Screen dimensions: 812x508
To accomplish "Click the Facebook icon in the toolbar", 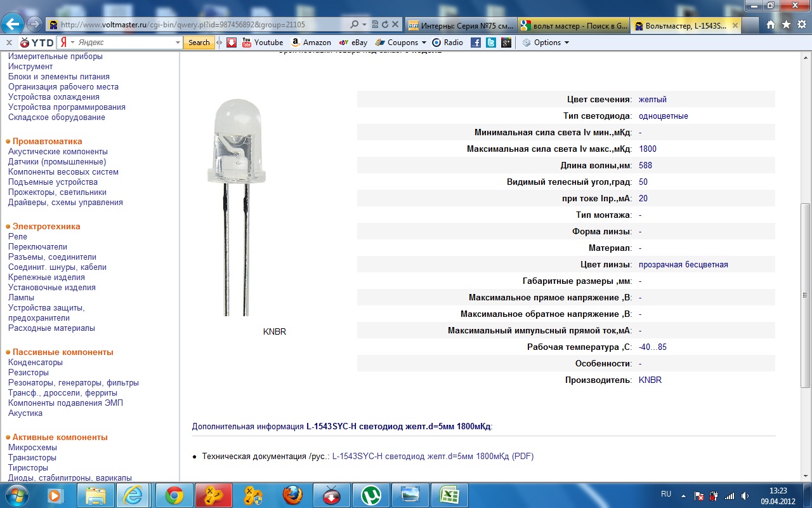I will coord(475,43).
